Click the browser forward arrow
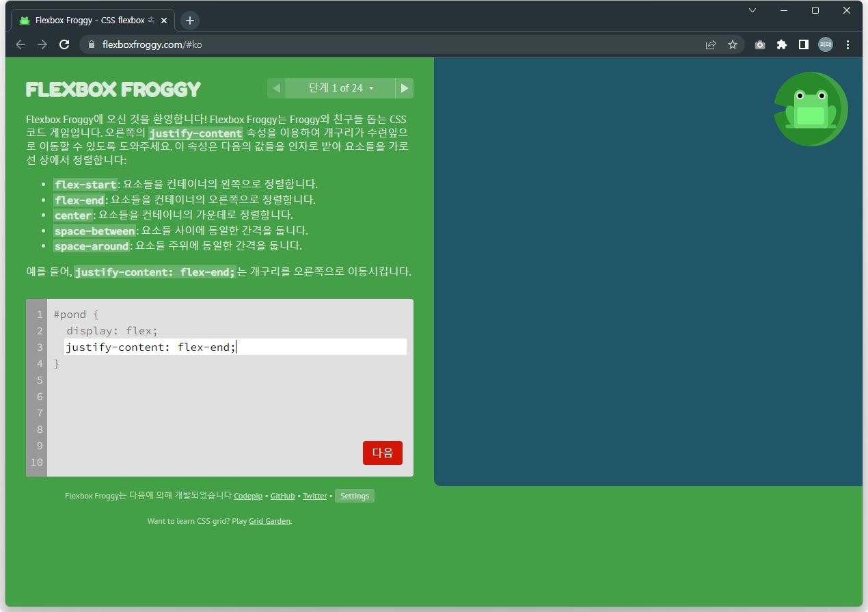 pos(42,44)
